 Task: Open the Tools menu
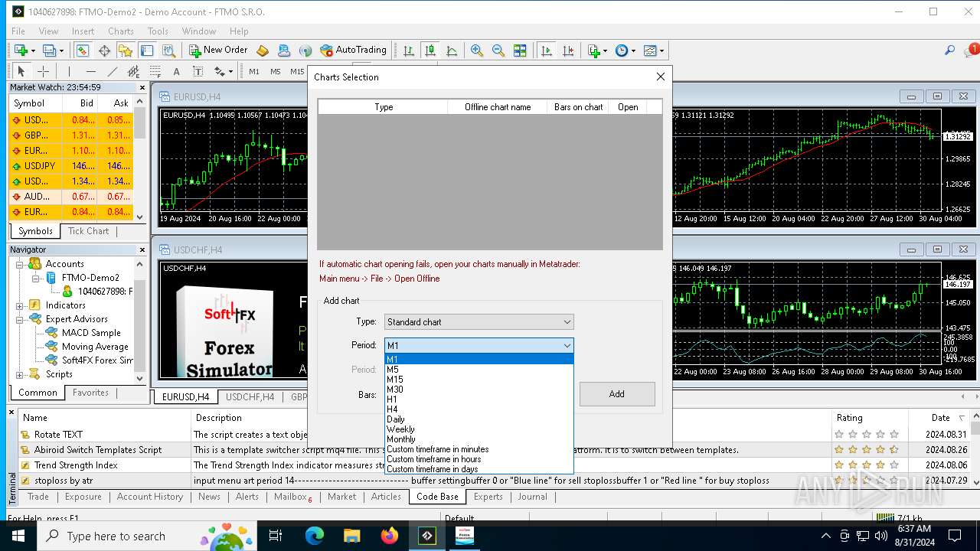[158, 31]
